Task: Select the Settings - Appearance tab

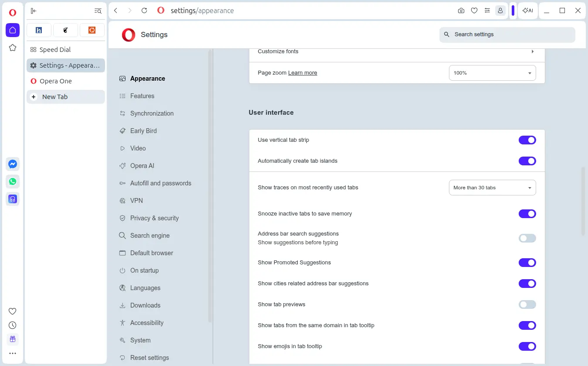Action: 66,65
